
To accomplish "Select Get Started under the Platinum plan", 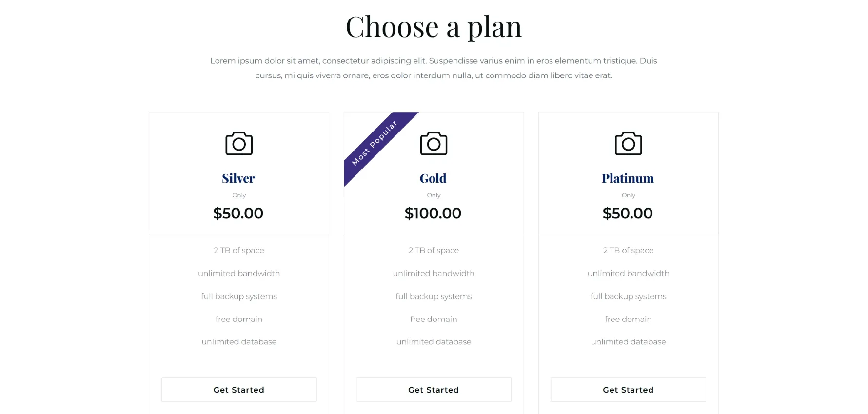I will click(x=628, y=390).
